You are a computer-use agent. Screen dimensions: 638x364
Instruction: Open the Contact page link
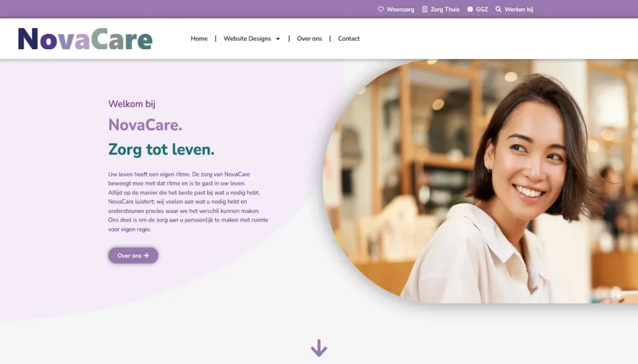[349, 39]
